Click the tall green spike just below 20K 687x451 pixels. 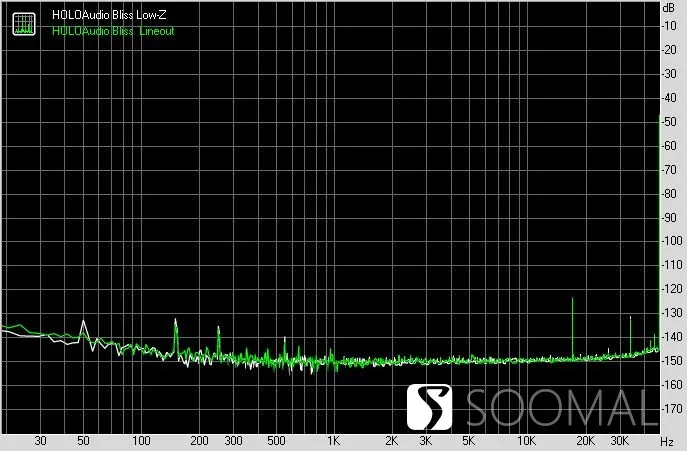point(573,328)
